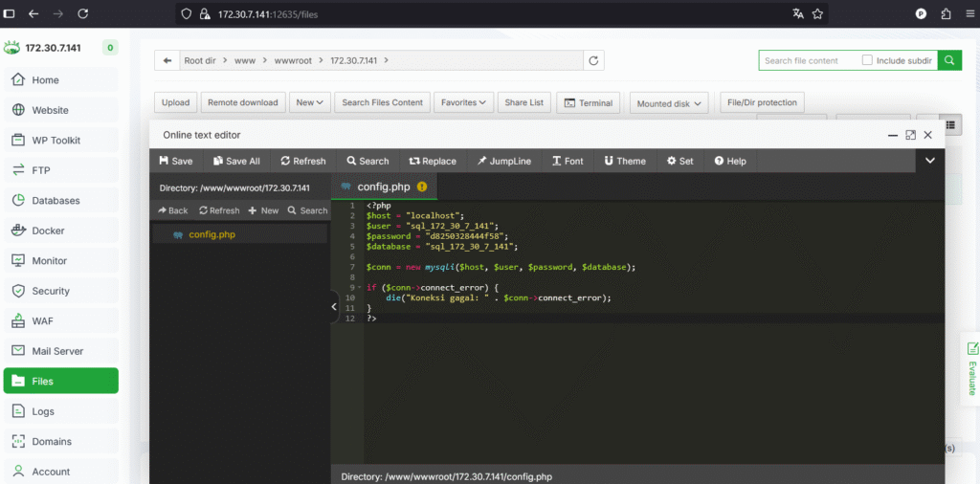Open the Mounted disk dropdown
The image size is (980, 484).
point(669,103)
